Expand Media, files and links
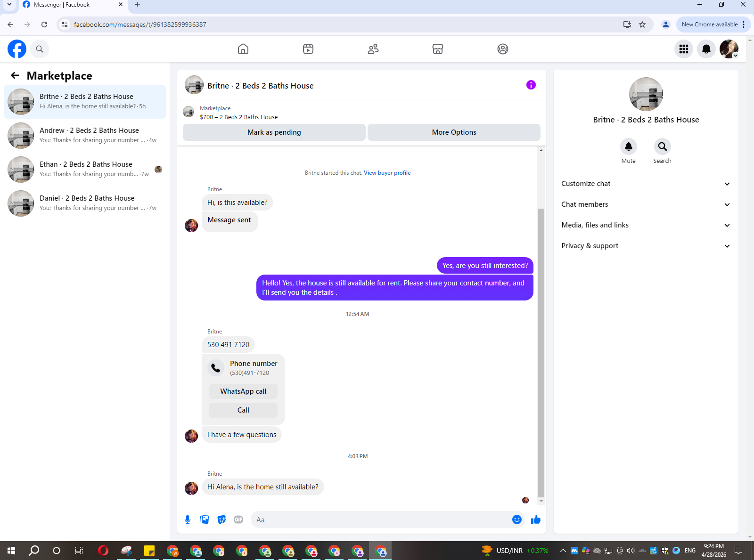Image resolution: width=754 pixels, height=560 pixels. pyautogui.click(x=646, y=225)
